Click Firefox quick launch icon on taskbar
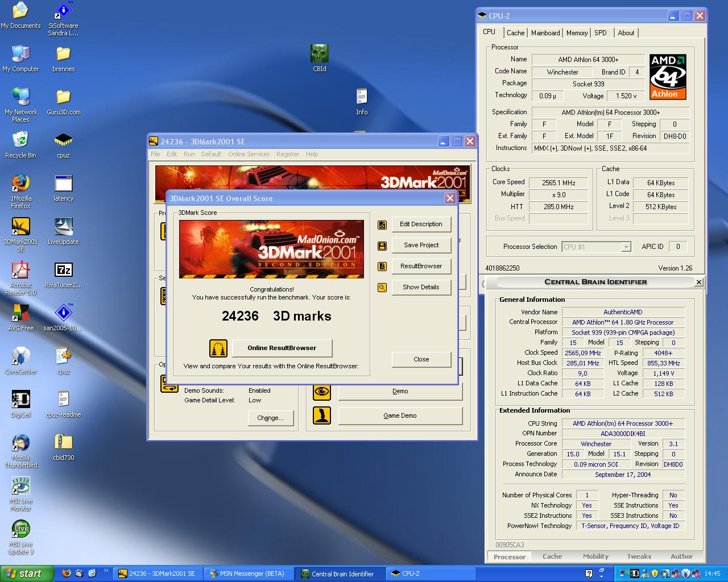Image resolution: width=728 pixels, height=582 pixels. click(66, 573)
